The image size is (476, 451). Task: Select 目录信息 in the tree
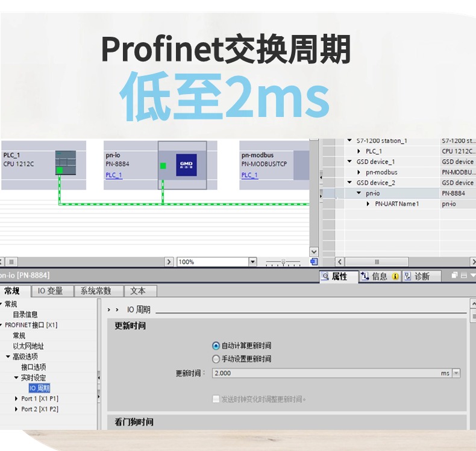pyautogui.click(x=25, y=314)
